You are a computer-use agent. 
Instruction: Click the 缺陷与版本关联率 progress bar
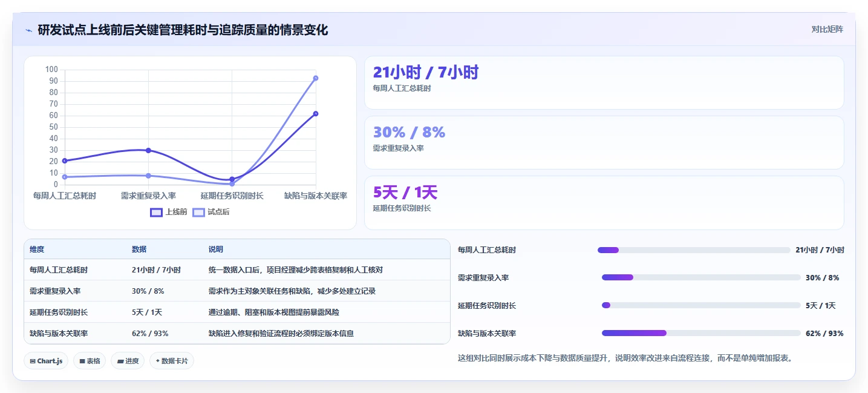701,333
